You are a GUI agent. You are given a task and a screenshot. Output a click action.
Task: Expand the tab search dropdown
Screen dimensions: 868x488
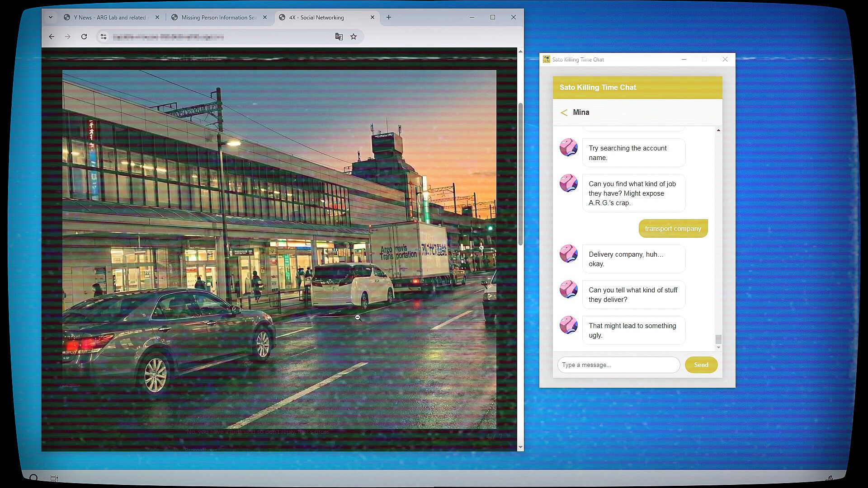(51, 17)
